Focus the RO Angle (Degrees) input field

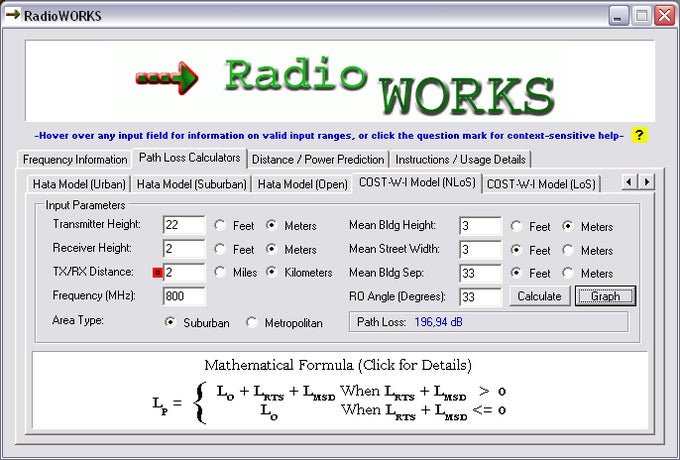click(x=480, y=297)
